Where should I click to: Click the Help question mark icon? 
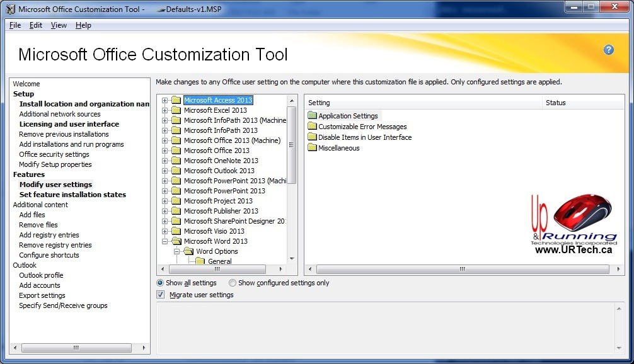point(608,49)
